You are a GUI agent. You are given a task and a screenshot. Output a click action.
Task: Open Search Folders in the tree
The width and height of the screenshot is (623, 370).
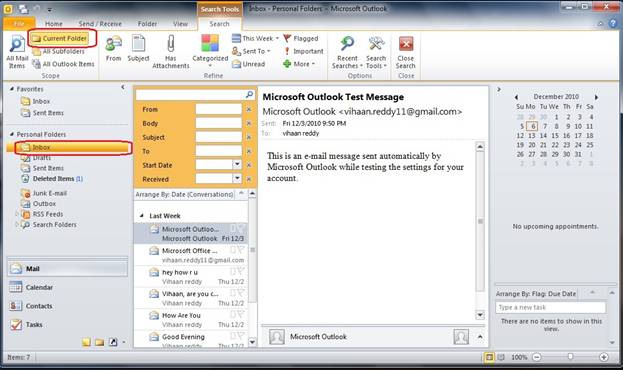click(x=48, y=225)
